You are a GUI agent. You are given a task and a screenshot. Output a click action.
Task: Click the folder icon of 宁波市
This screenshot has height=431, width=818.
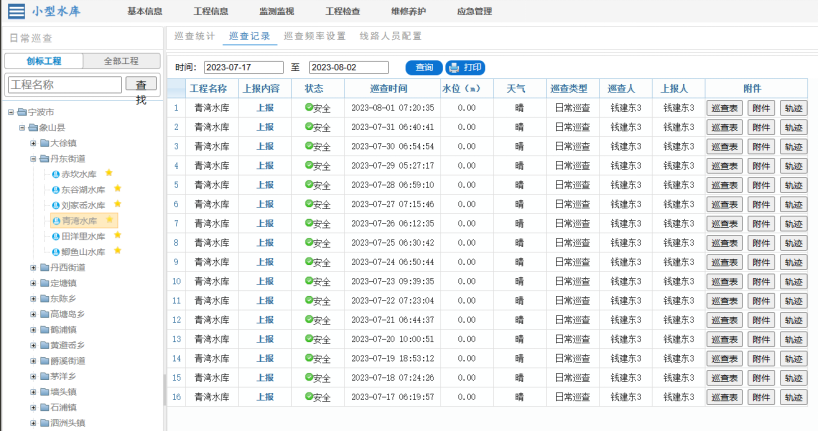22,112
